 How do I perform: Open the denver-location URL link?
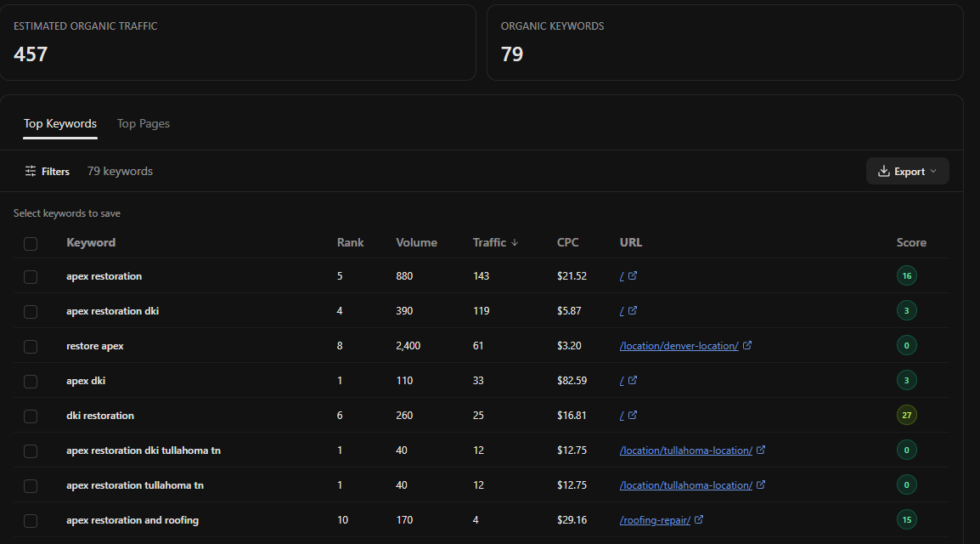coord(679,346)
